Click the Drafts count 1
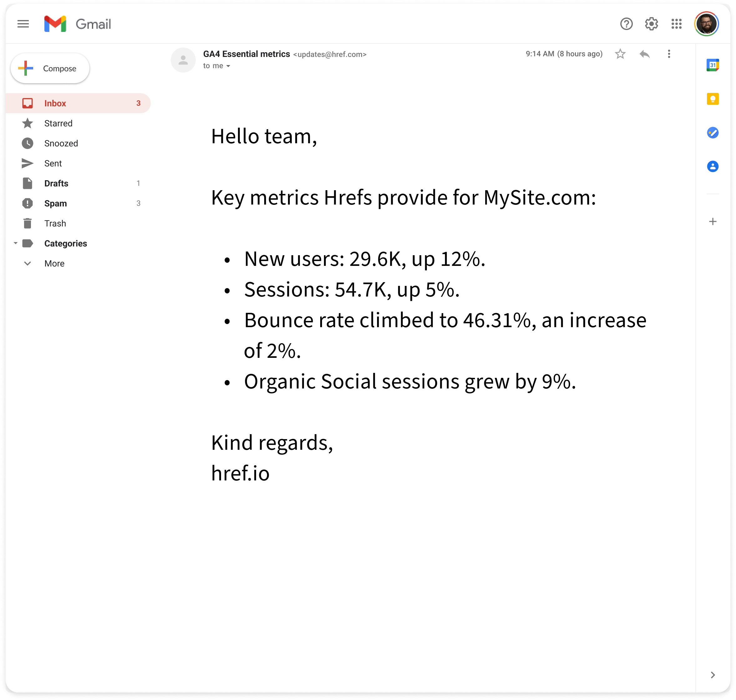 pyautogui.click(x=139, y=183)
